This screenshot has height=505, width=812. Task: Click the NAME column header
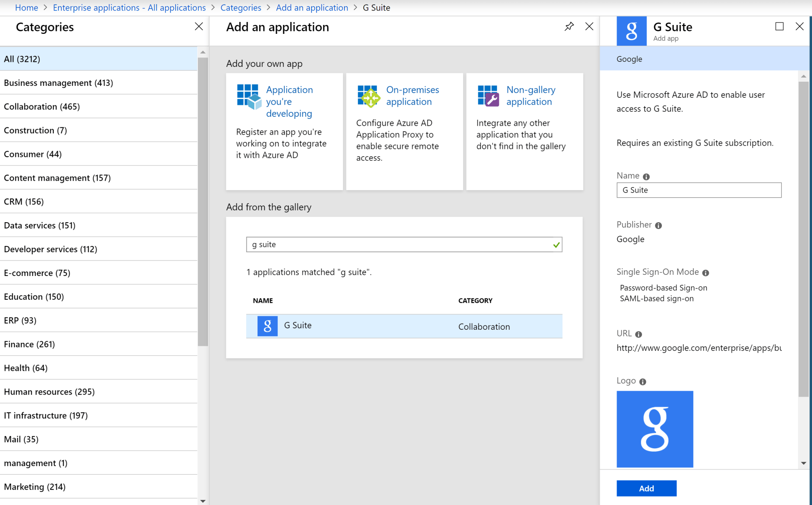pos(263,301)
